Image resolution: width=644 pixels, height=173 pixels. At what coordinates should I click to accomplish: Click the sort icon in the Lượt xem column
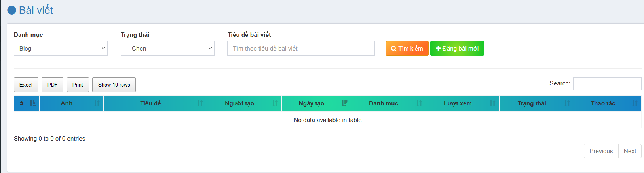tap(492, 103)
